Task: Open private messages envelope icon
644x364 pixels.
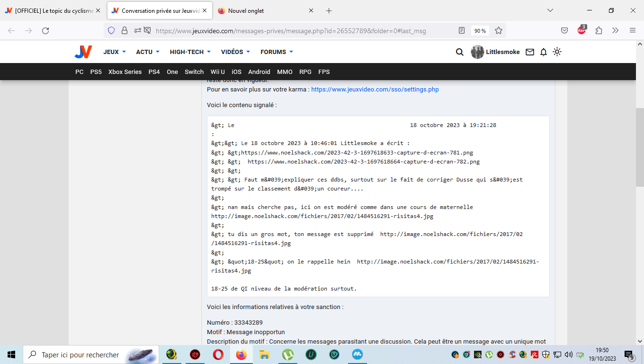Action: [530, 52]
